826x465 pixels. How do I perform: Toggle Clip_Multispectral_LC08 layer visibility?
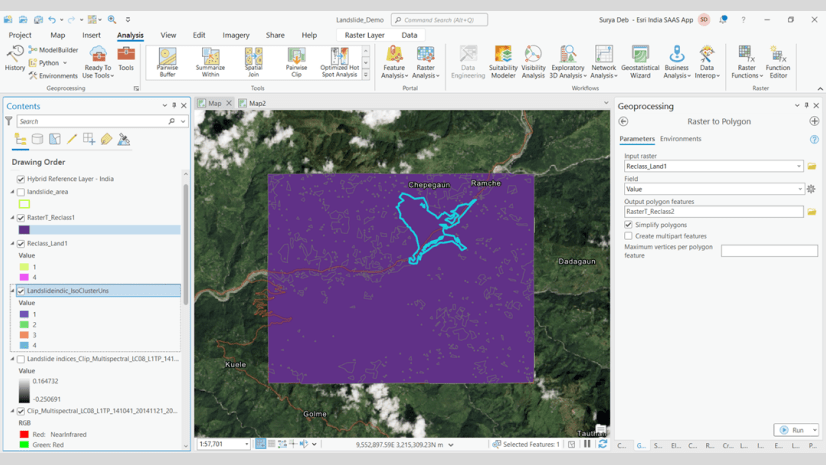(x=21, y=411)
